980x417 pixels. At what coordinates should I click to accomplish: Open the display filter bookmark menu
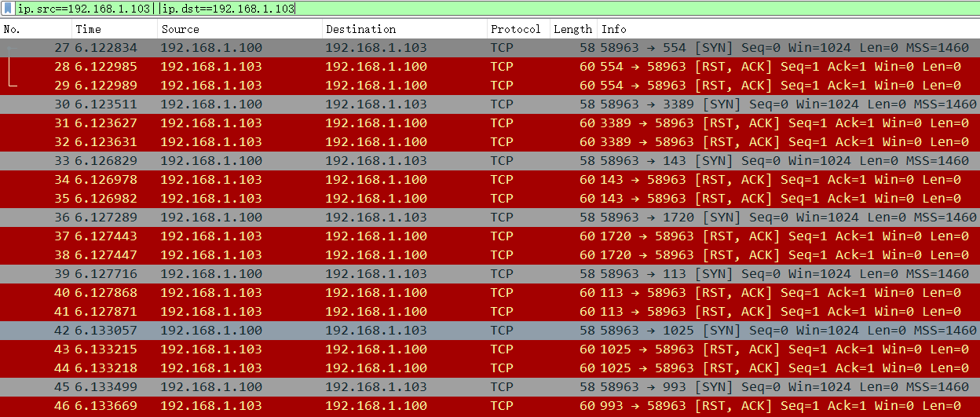(x=8, y=9)
